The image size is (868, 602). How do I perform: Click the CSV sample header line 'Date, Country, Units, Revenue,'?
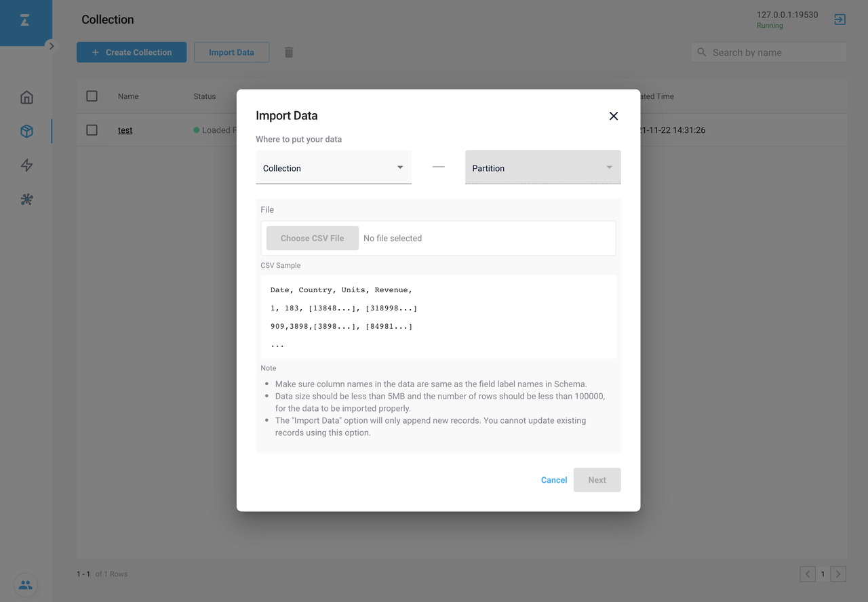click(341, 290)
